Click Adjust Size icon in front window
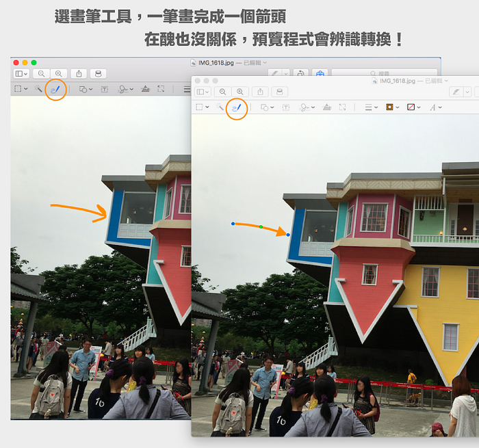This screenshot has width=479, height=448. [x=342, y=107]
